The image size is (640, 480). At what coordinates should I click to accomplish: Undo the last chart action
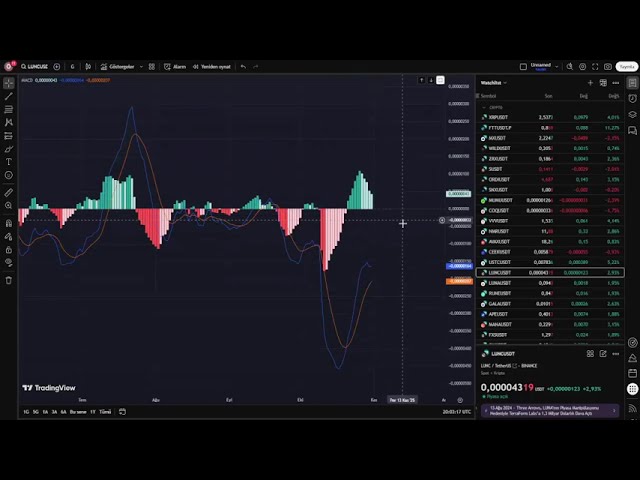(x=243, y=67)
